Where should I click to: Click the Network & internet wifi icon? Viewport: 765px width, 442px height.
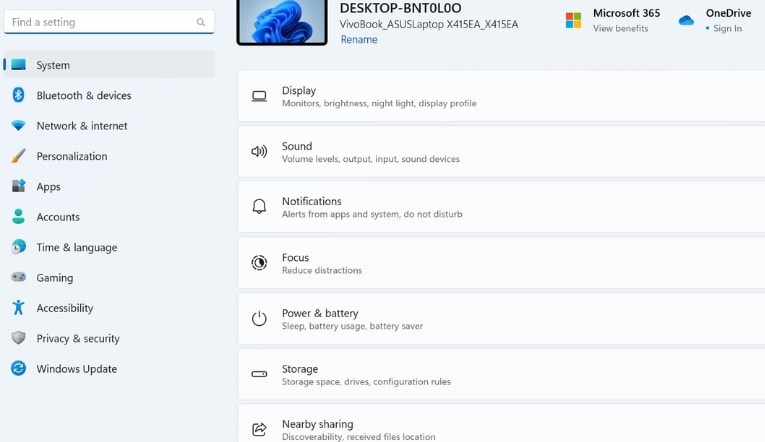pyautogui.click(x=19, y=126)
